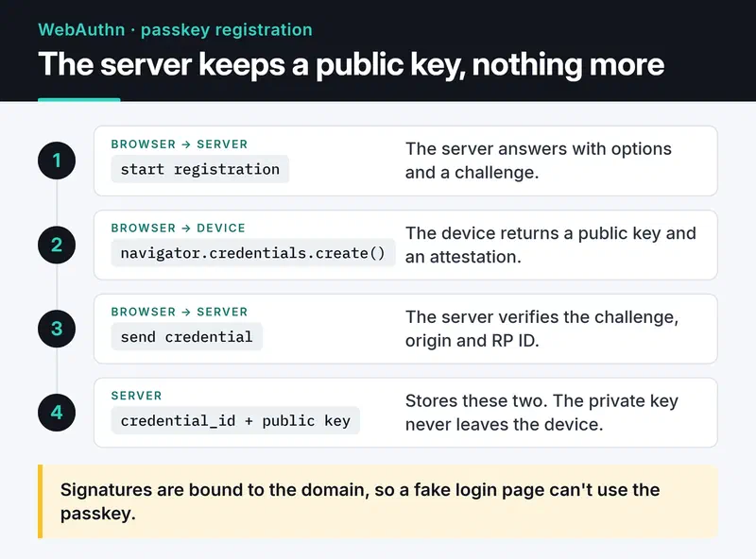Click the 'send credential' code chip
Image resolution: width=756 pixels, height=559 pixels.
[186, 337]
